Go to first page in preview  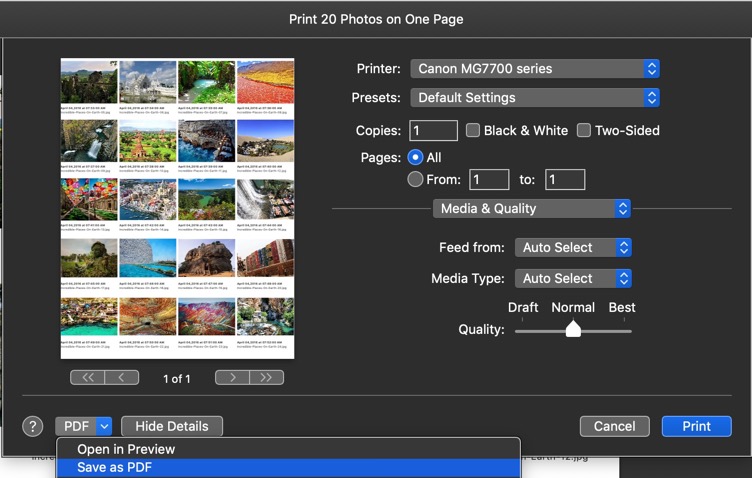pos(87,378)
